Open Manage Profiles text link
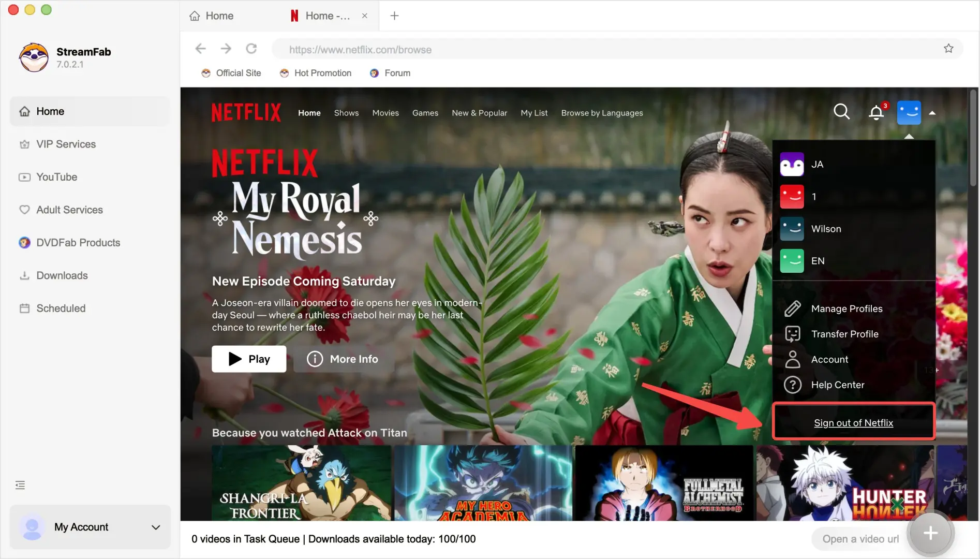Image resolution: width=980 pixels, height=559 pixels. point(847,308)
